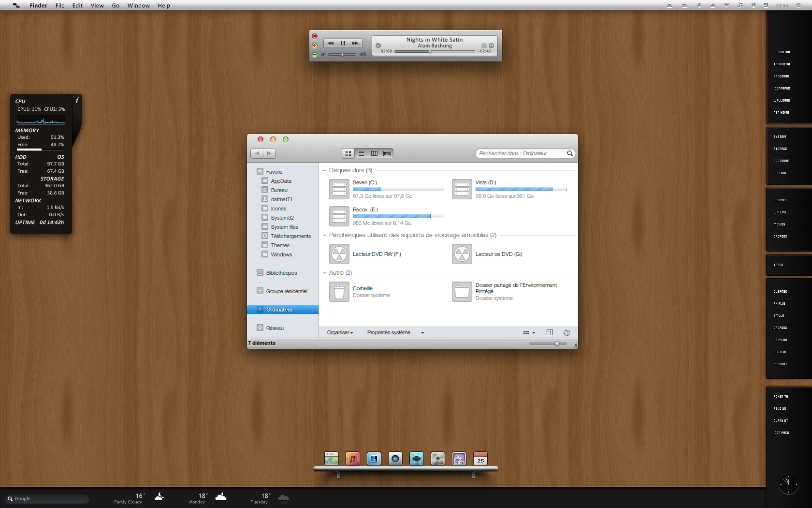This screenshot has height=508, width=812.
Task: Click small play arrow left of song title
Action: point(378,45)
